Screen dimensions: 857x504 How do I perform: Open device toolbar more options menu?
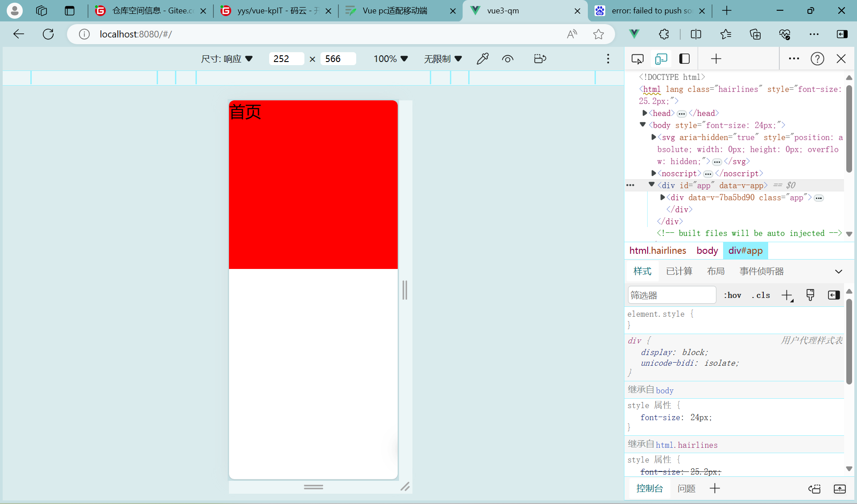(607, 58)
